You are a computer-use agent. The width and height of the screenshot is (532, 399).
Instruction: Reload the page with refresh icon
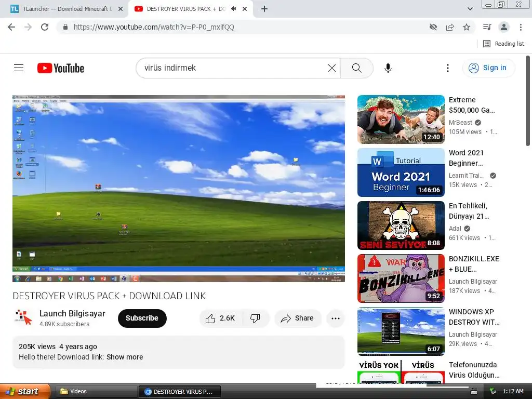click(x=45, y=27)
